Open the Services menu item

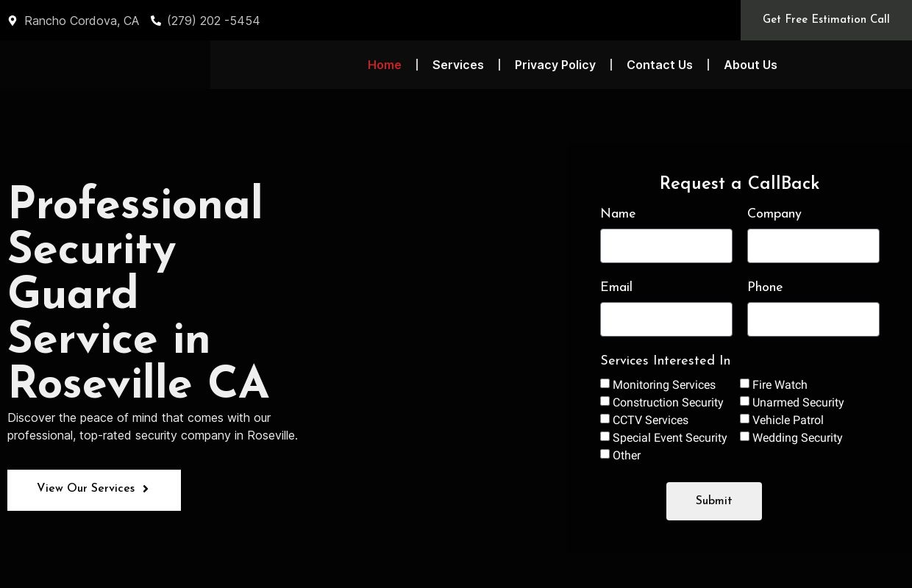[458, 65]
